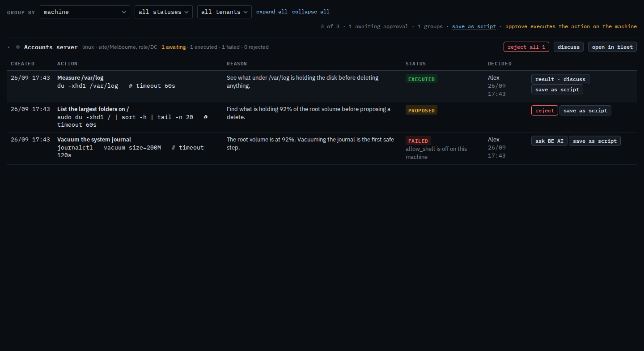
Task: Save the Measure /var/log action as script
Action: [x=557, y=90]
